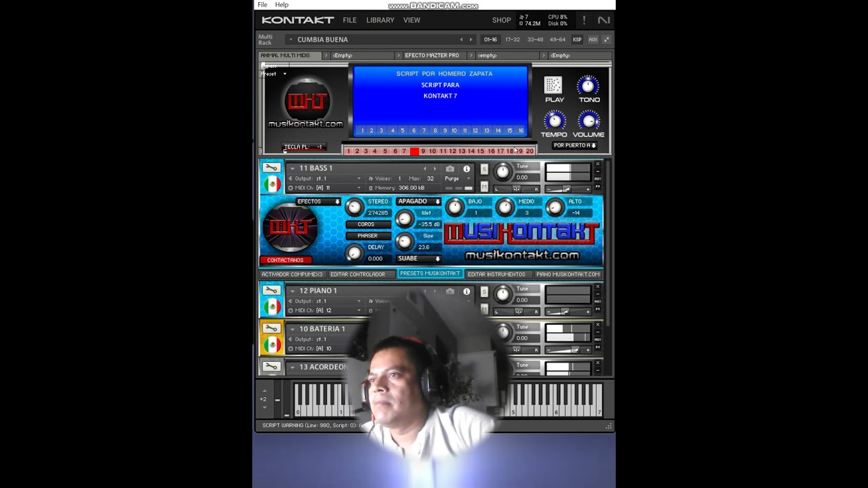Click the VOLUME knob in the script panel

tap(588, 121)
